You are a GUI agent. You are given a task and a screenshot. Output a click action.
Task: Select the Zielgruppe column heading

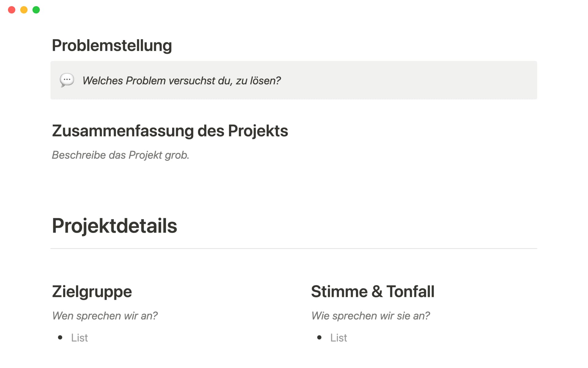tap(92, 291)
